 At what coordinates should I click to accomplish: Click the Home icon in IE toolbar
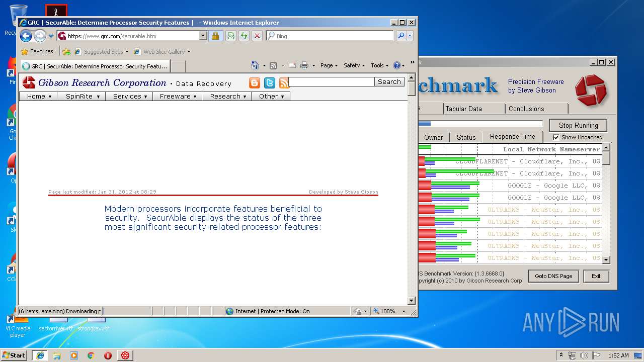(x=255, y=65)
